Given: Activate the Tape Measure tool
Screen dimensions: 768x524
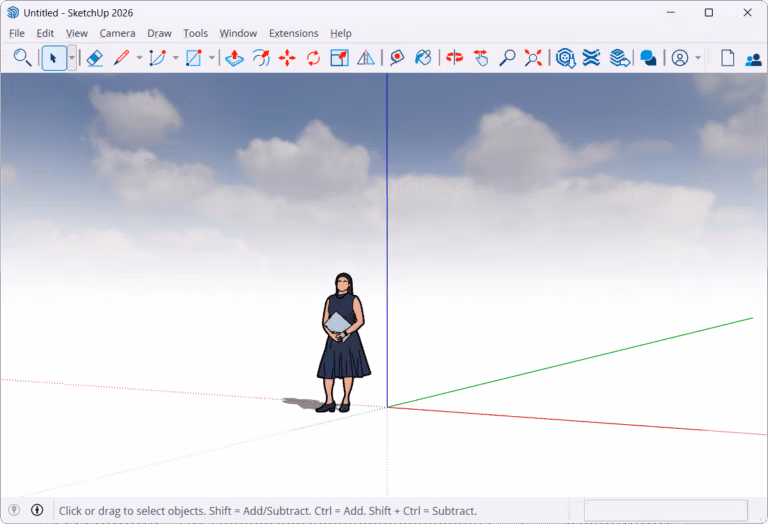Looking at the screenshot, I should point(397,58).
